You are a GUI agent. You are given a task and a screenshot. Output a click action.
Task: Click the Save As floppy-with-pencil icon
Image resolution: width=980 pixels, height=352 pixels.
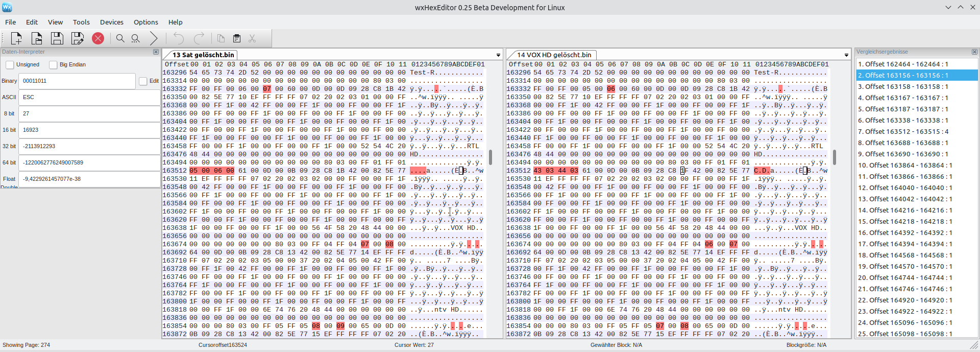78,38
